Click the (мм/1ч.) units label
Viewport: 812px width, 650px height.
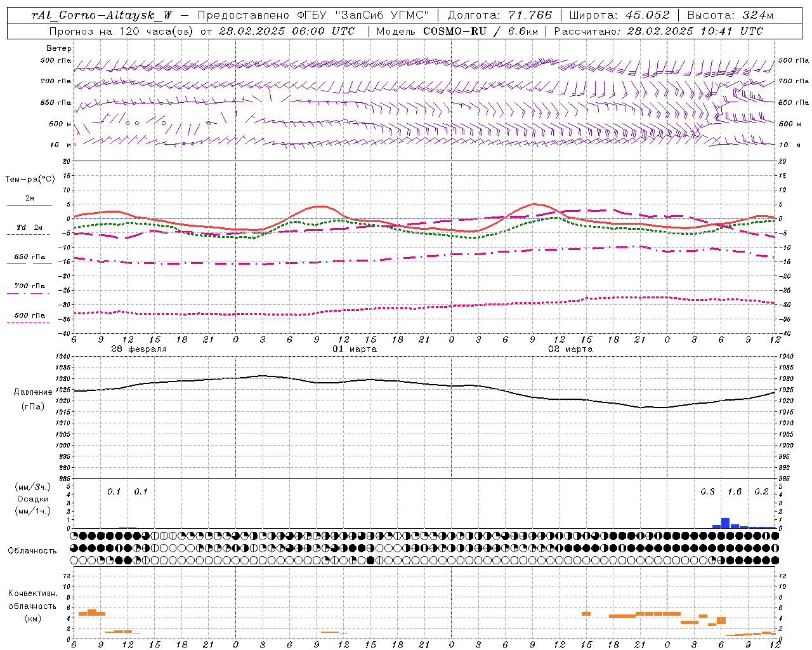click(33, 511)
